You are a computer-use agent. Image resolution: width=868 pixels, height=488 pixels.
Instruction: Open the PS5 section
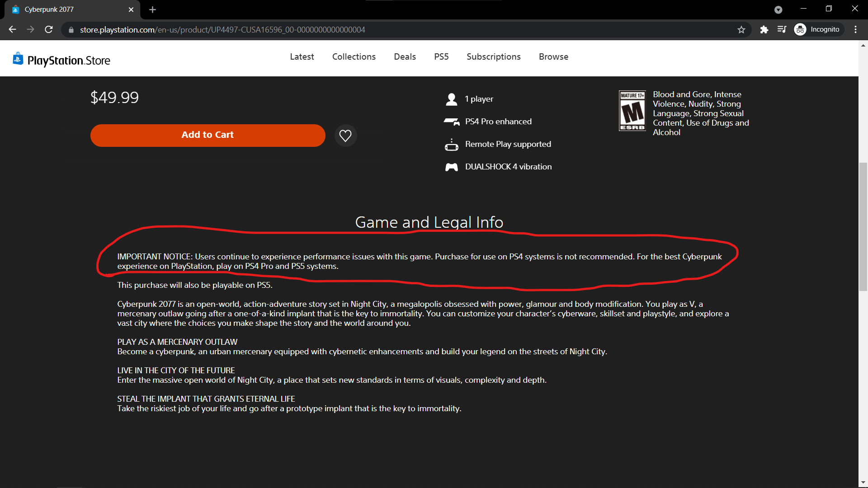[441, 57]
